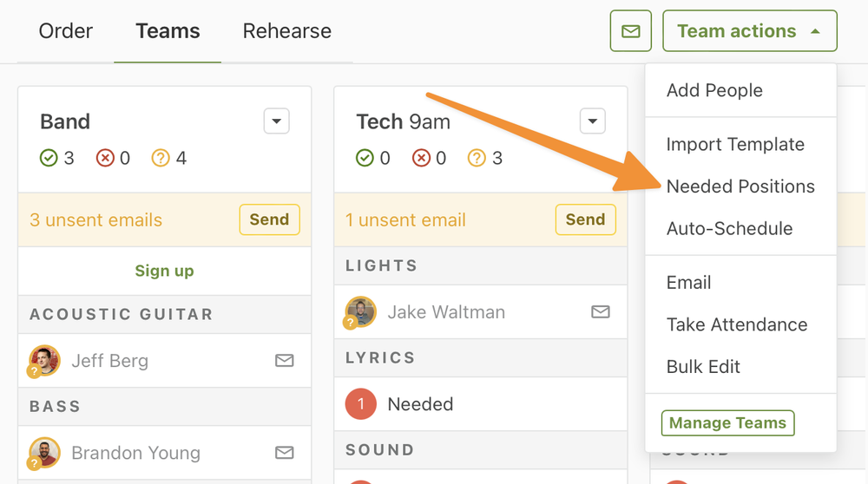Click the envelope email button in header
This screenshot has width=868, height=484.
point(631,31)
